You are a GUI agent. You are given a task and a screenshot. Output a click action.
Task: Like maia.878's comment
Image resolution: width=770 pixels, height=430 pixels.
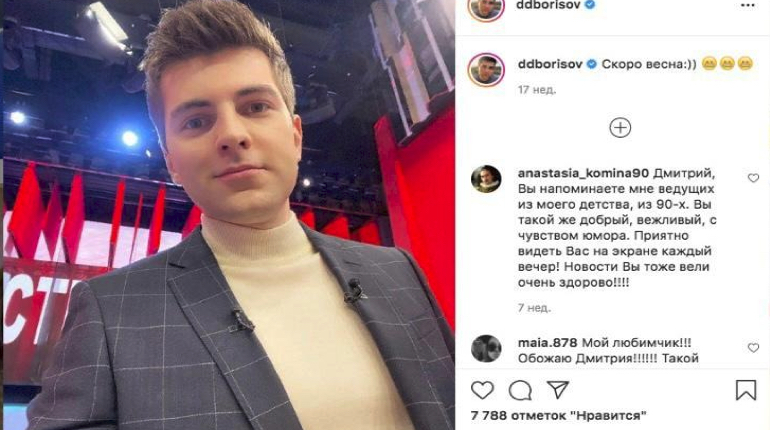coord(753,348)
